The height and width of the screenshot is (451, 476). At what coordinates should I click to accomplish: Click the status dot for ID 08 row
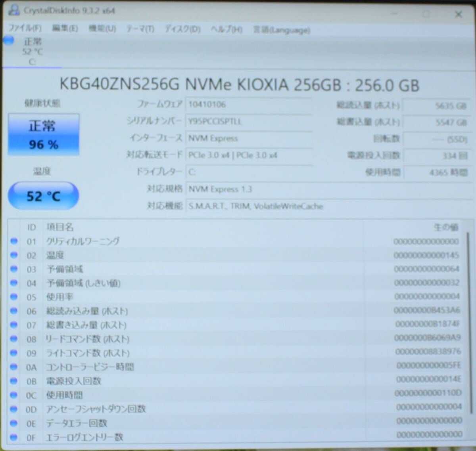pyautogui.click(x=14, y=339)
